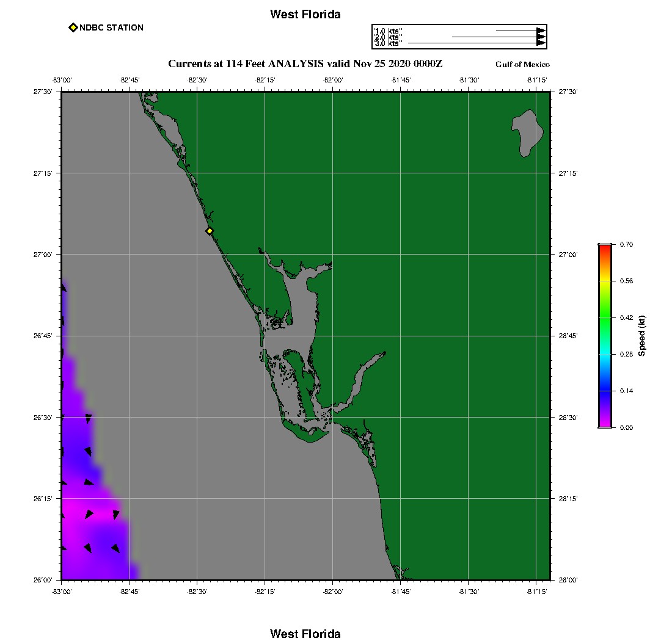
Task: Click the bottom West Florida label
Action: [305, 634]
